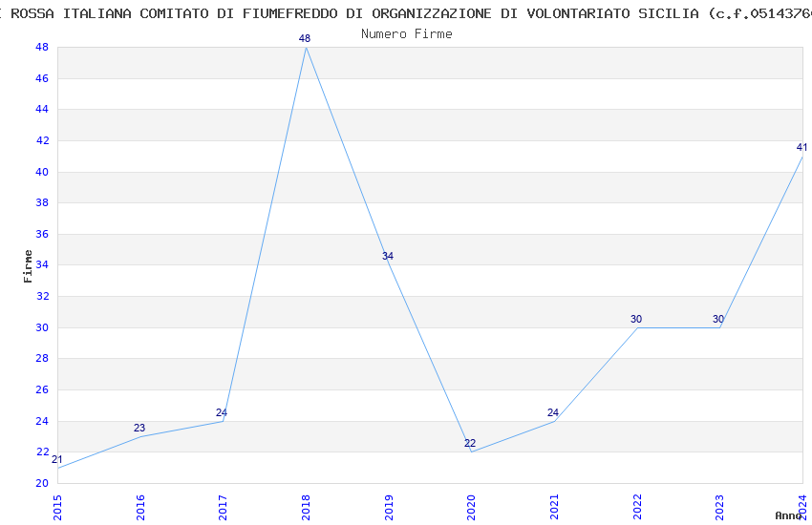Click the y-axis tick label 46

pos(42,78)
